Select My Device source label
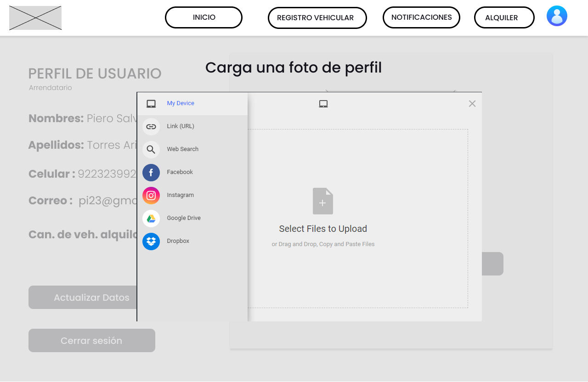Image resolution: width=588 pixels, height=382 pixels. (x=181, y=103)
